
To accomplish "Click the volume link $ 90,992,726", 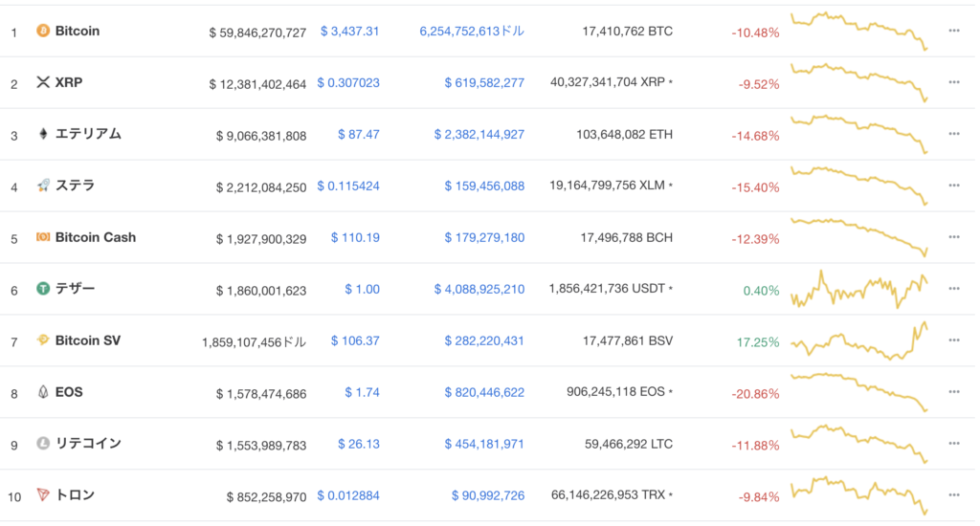I will 488,495.
